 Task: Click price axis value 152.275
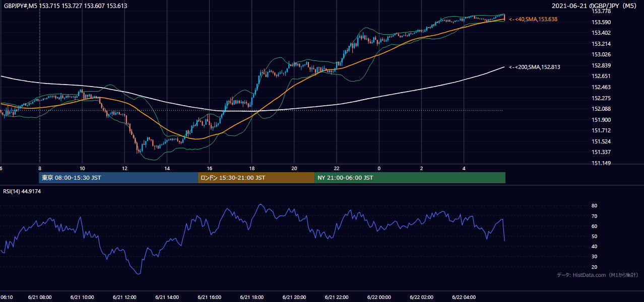pyautogui.click(x=601, y=98)
